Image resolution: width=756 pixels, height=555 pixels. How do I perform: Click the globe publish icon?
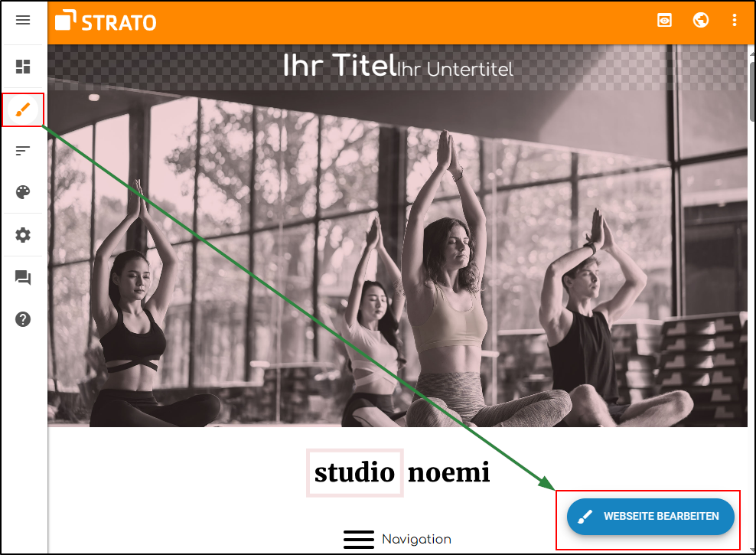click(x=701, y=20)
